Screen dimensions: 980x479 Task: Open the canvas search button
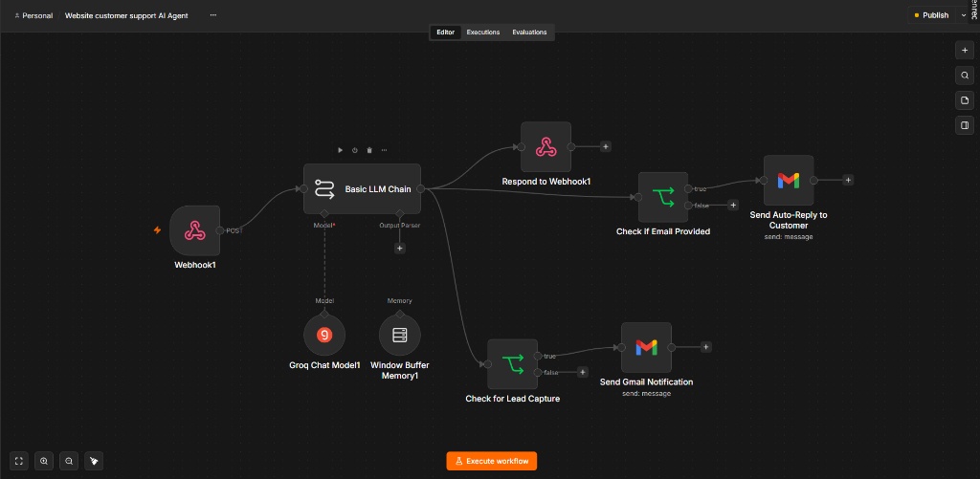(965, 76)
